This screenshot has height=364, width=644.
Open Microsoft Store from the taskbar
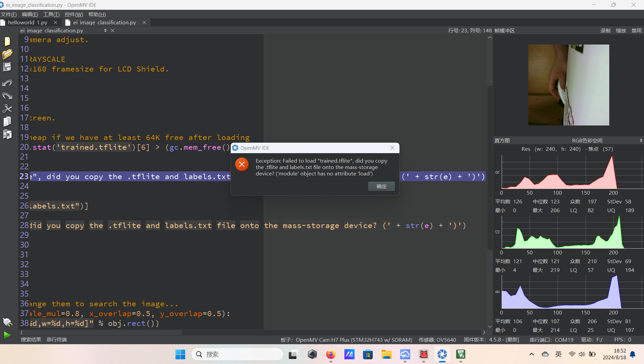(368, 354)
